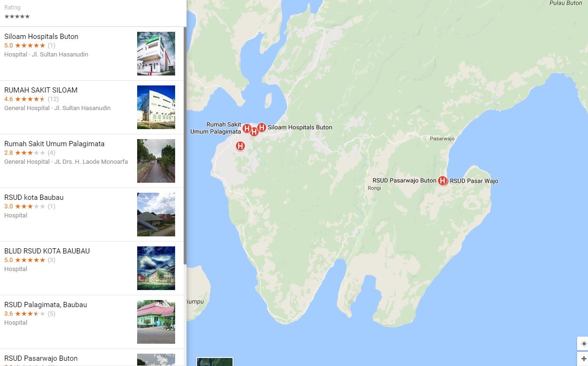Viewport: 588px width, 366px height.
Task: Click the Pasarwajo town label on map
Action: (442, 139)
